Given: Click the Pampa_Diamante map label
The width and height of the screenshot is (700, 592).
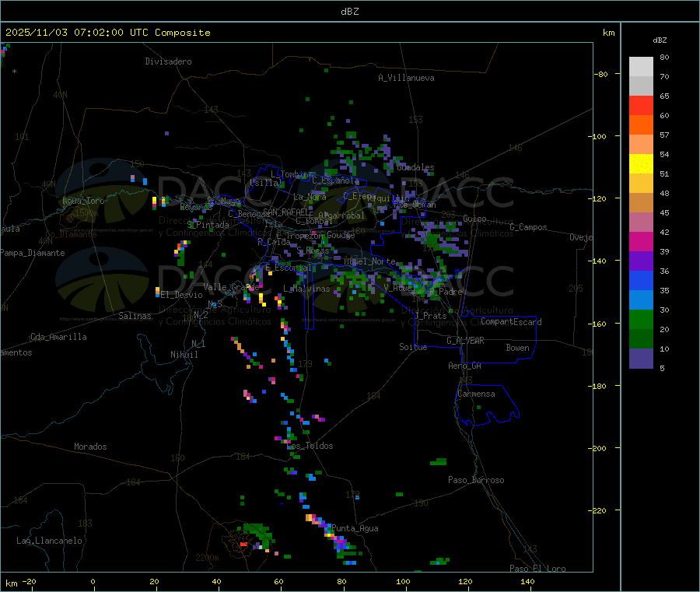Looking at the screenshot, I should coord(32,253).
